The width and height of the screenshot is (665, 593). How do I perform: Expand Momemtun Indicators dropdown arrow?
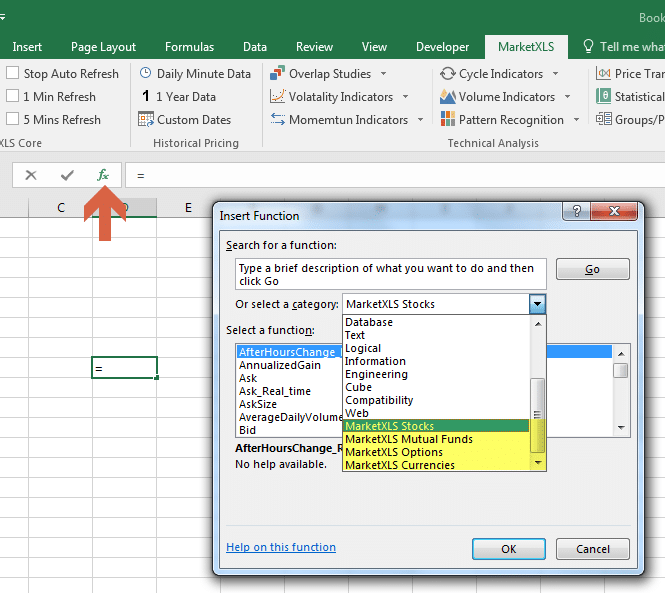pyautogui.click(x=420, y=120)
